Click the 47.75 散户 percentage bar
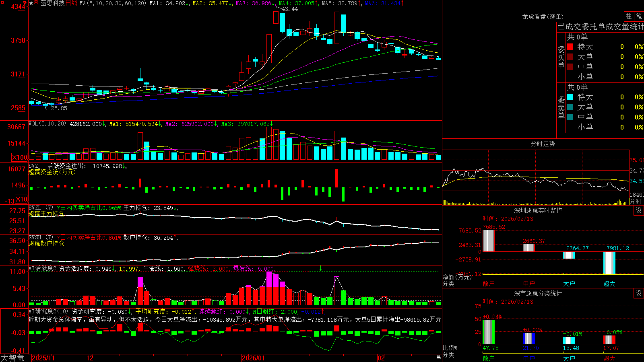Screen dimensions: 644x362 coord(488,332)
